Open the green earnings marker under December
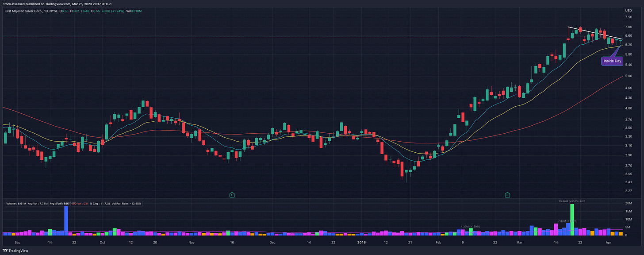Image resolution: width=644 pixels, height=255 pixels. click(231, 194)
